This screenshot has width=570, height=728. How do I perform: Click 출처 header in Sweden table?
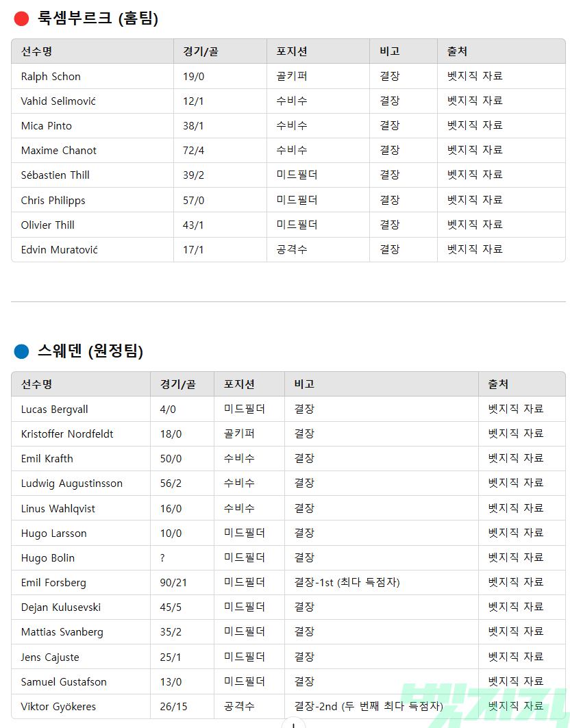[x=498, y=384]
